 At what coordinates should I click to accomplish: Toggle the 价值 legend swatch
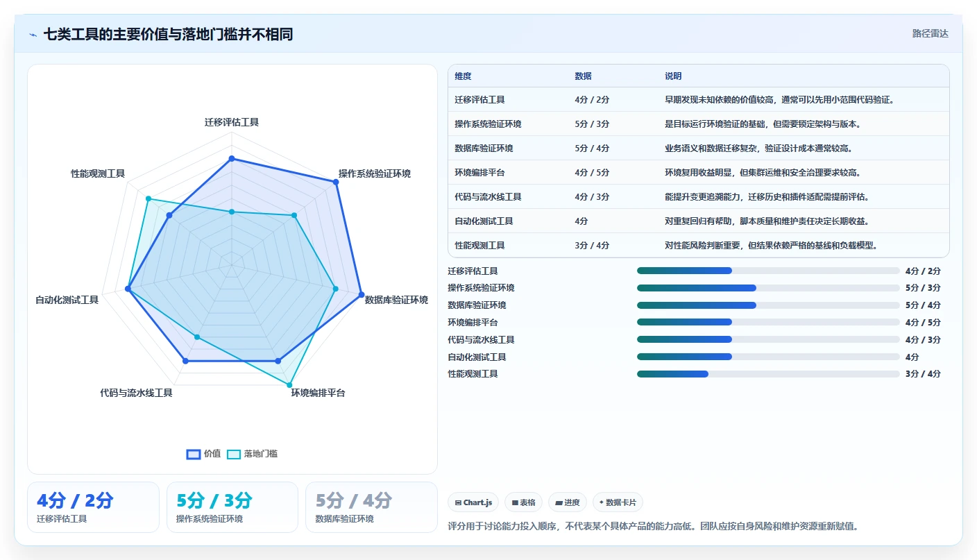tap(194, 454)
